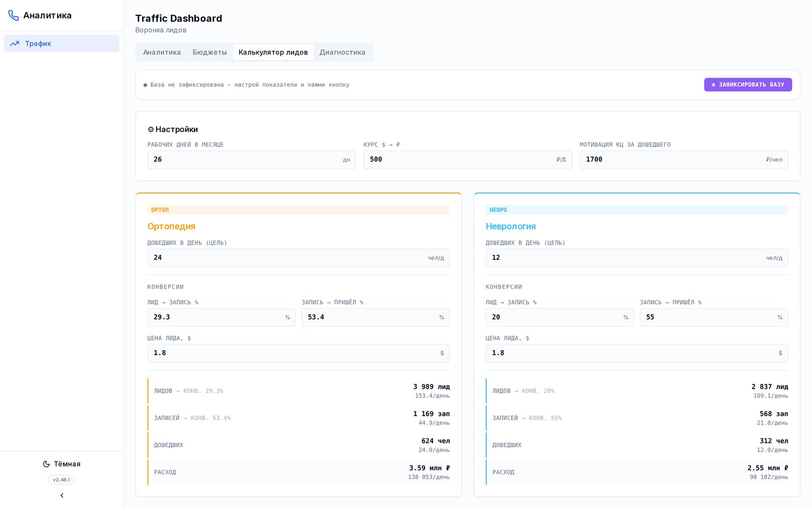Switch to the Бюджеты tab

(210, 52)
